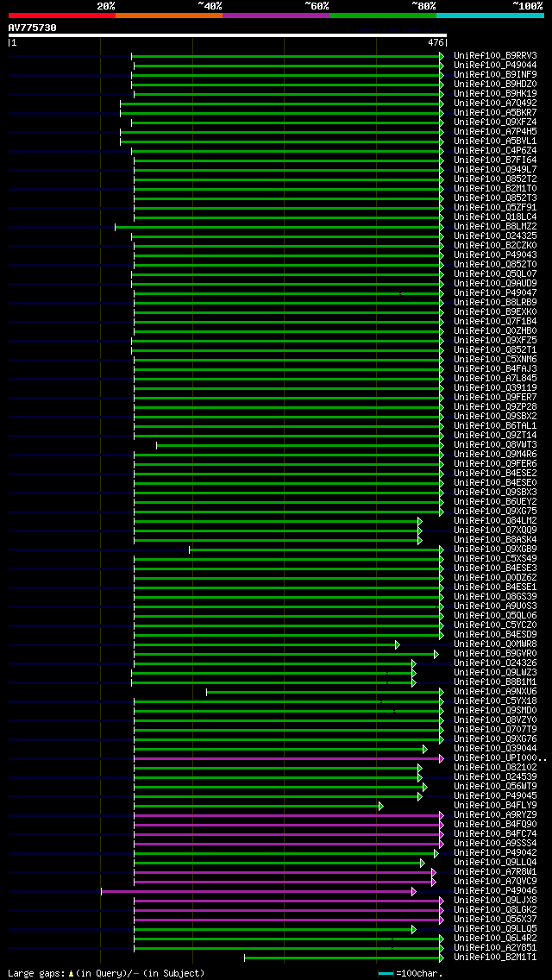Select label UniRef100_C5XNM6

495,360
